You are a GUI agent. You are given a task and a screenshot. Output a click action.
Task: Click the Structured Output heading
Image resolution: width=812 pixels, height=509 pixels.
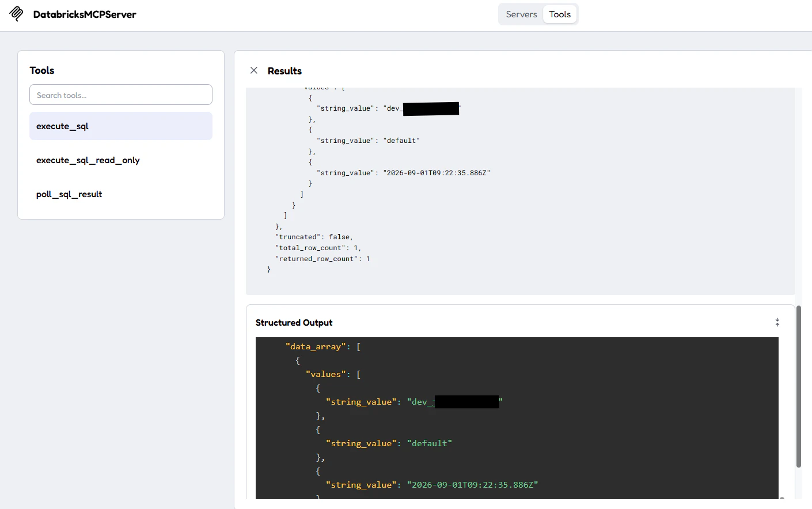coord(294,323)
